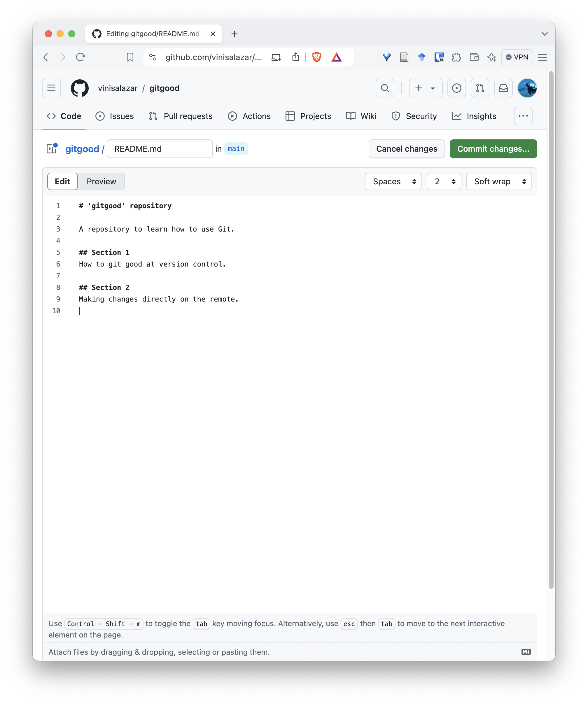Open the notifications inbox icon
The image size is (588, 704).
tap(503, 88)
